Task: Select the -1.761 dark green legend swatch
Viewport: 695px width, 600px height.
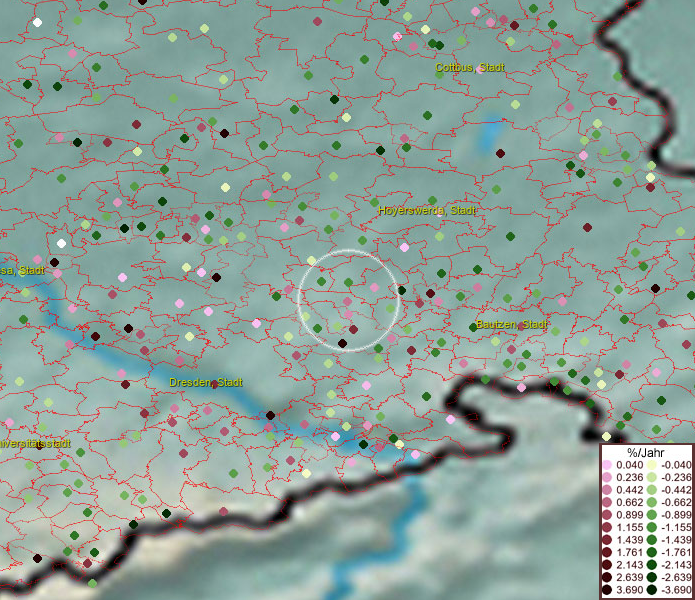Action: [652, 553]
